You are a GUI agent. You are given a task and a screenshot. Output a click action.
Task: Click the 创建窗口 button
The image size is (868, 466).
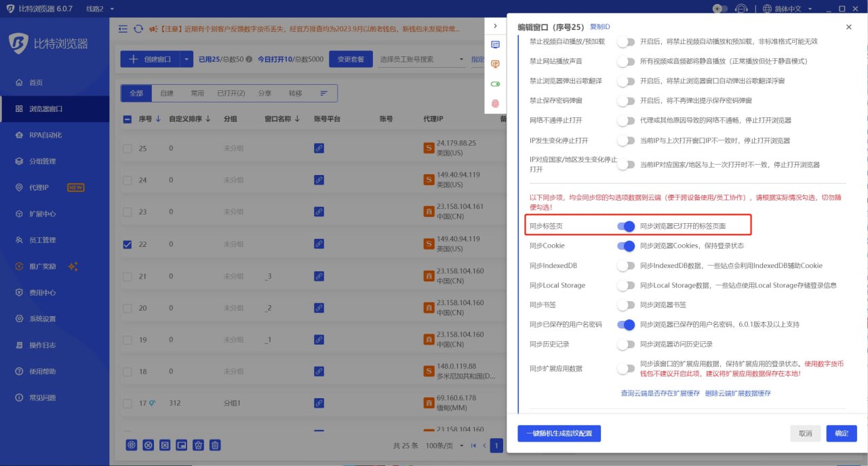point(150,59)
